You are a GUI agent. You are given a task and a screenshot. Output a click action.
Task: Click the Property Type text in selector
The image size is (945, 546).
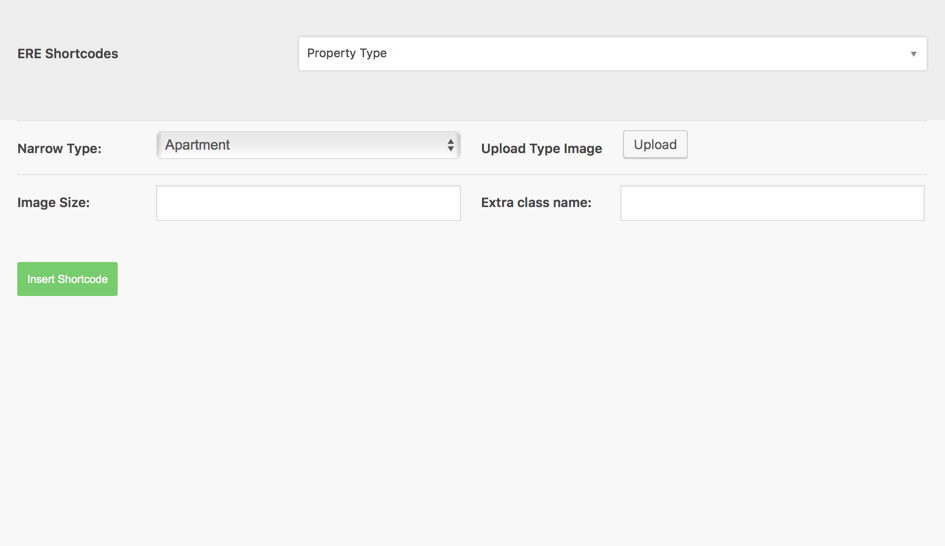(347, 53)
